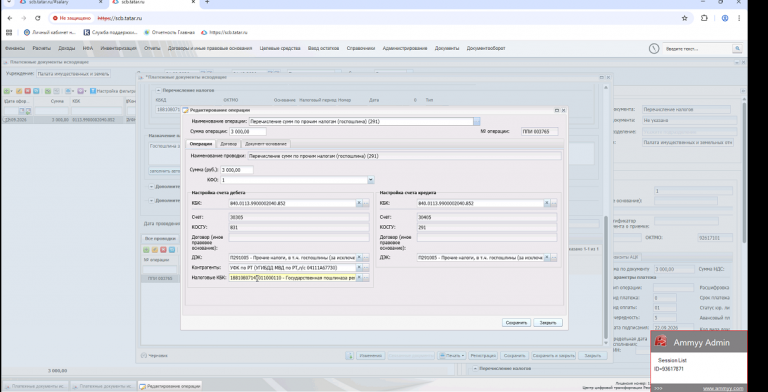768x392 pixels.
Task: Select the Редактирование операции taskbar tab
Action: [x=169, y=386]
